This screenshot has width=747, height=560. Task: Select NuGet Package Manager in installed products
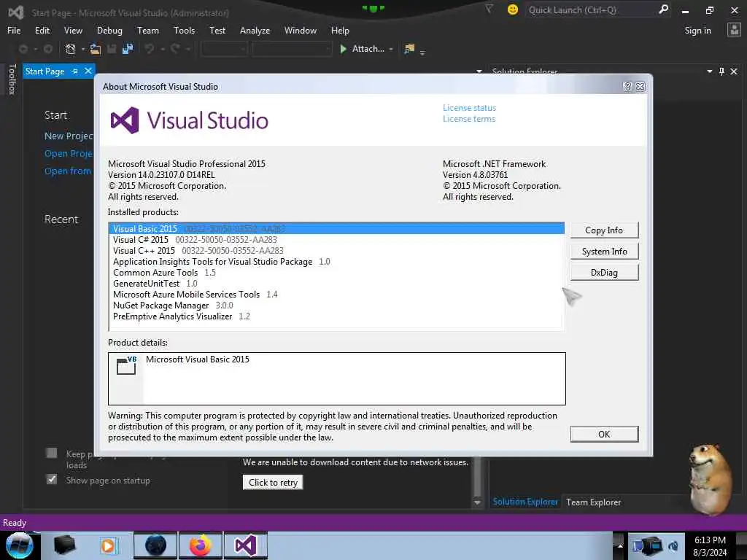tap(336, 306)
